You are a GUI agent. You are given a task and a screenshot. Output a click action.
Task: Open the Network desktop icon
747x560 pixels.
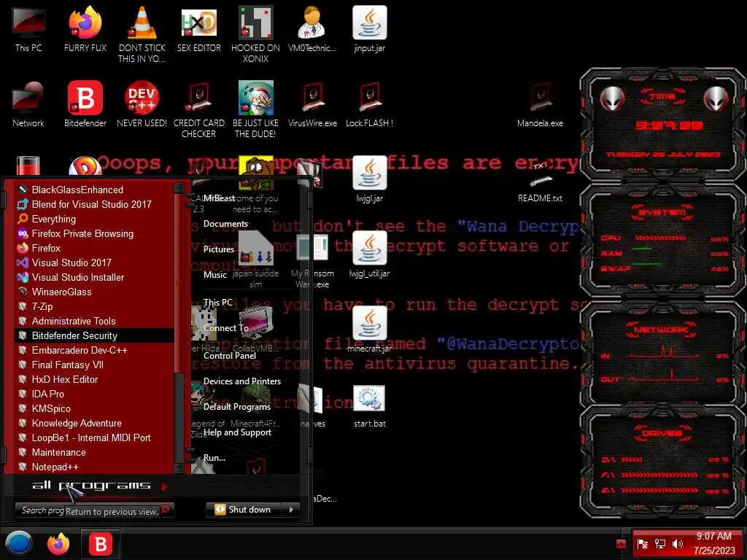pos(28,104)
